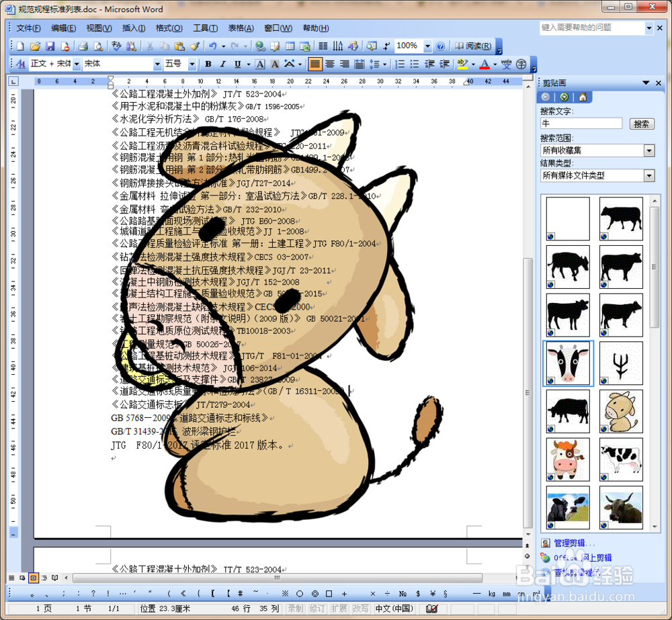Screen dimensions: 672x620
Task: Open the 编辑 menu
Action: tap(63, 28)
